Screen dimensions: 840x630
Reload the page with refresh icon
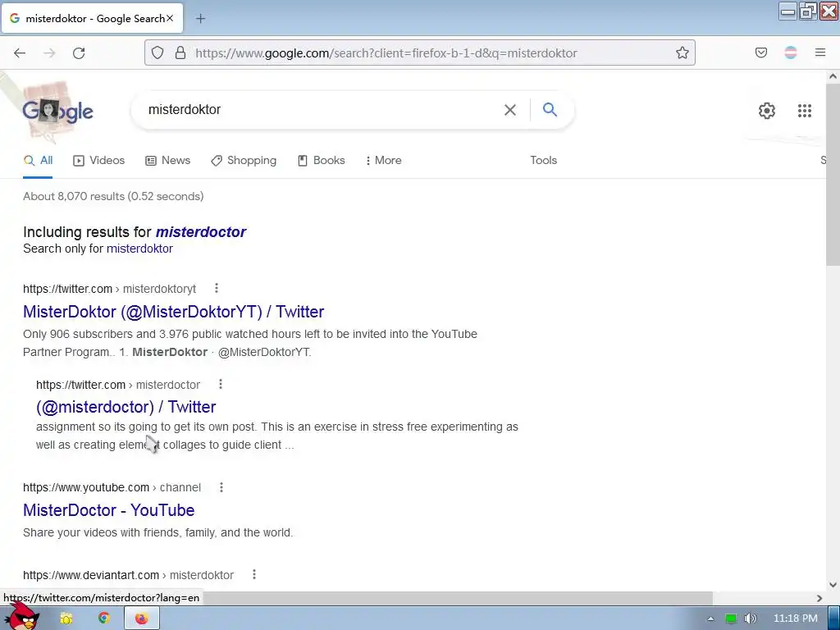pos(79,53)
